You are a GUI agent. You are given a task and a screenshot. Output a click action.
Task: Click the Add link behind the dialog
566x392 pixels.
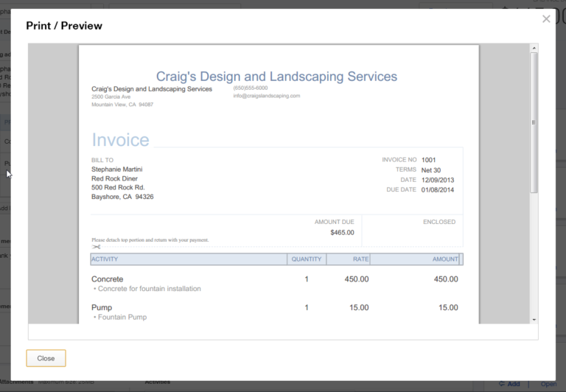click(x=513, y=384)
